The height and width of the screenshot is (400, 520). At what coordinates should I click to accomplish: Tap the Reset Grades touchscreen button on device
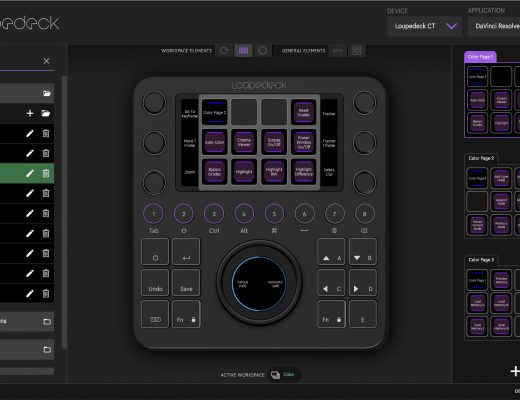coord(303,112)
